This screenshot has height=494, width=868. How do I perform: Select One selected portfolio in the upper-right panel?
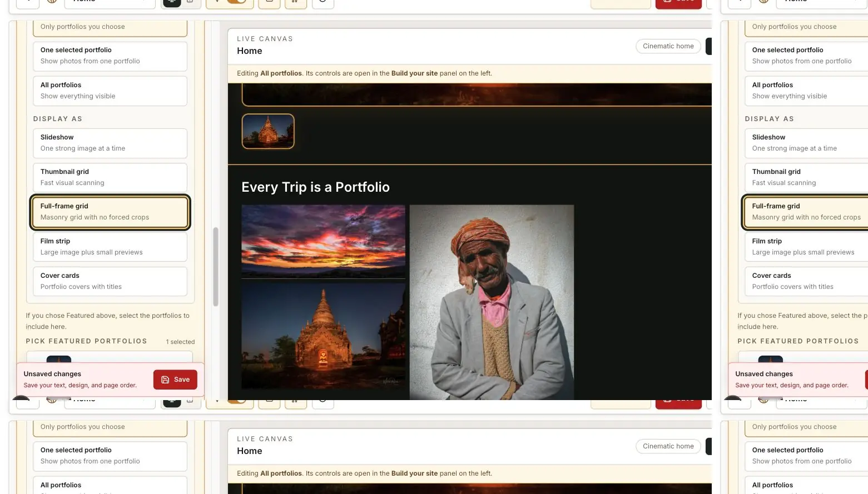tap(806, 56)
